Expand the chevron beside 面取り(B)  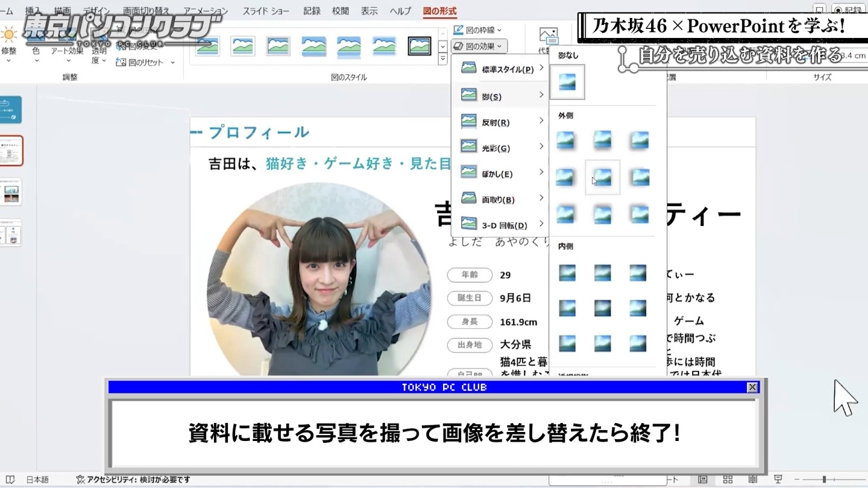pyautogui.click(x=541, y=198)
